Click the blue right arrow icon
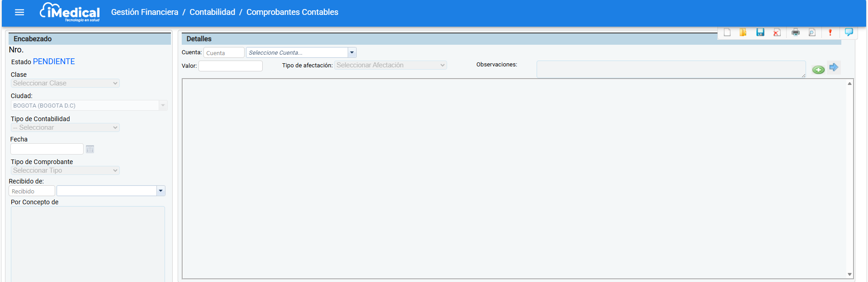Screen dimensions: 868x282 (834, 67)
